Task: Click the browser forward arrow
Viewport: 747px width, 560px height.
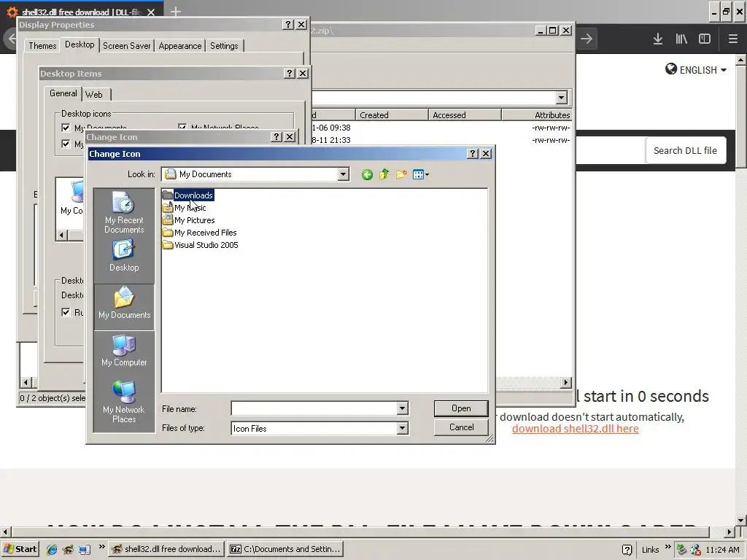Action: [x=587, y=39]
